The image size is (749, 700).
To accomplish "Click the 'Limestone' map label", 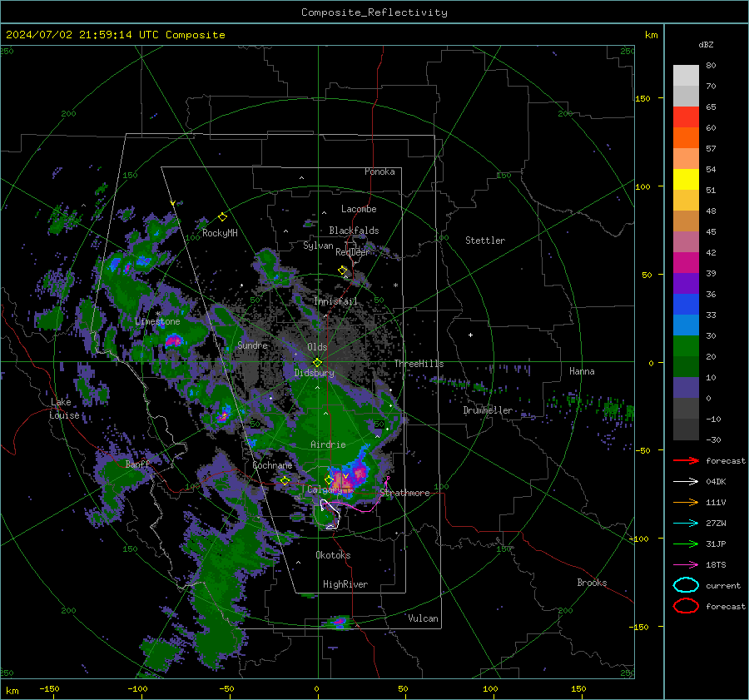I will 157,321.
